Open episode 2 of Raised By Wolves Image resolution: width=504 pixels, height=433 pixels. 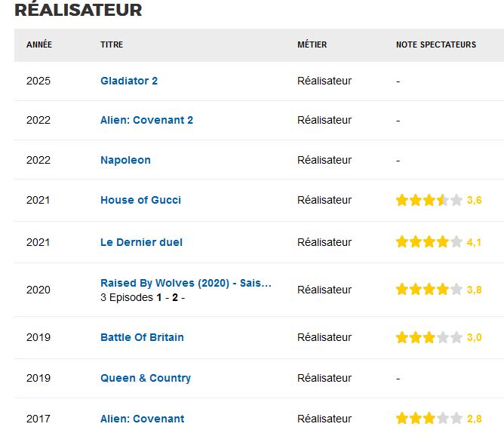174,297
